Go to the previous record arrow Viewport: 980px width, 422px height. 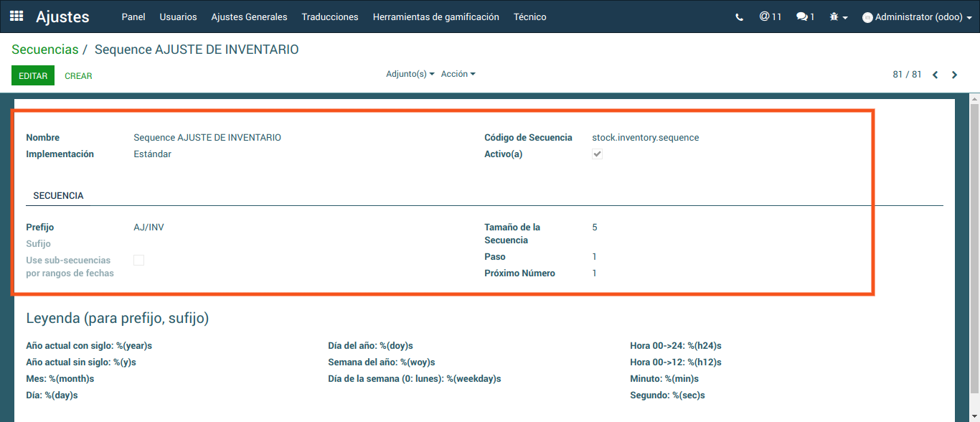click(x=935, y=75)
